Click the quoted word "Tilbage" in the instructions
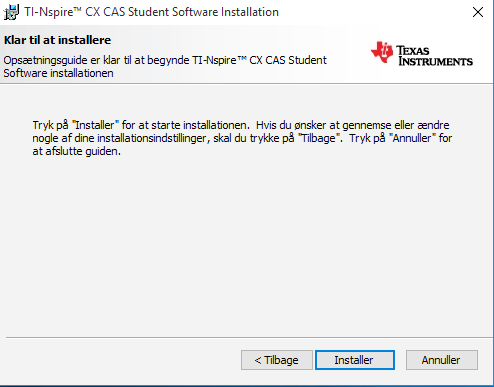The image size is (494, 387). click(x=320, y=138)
